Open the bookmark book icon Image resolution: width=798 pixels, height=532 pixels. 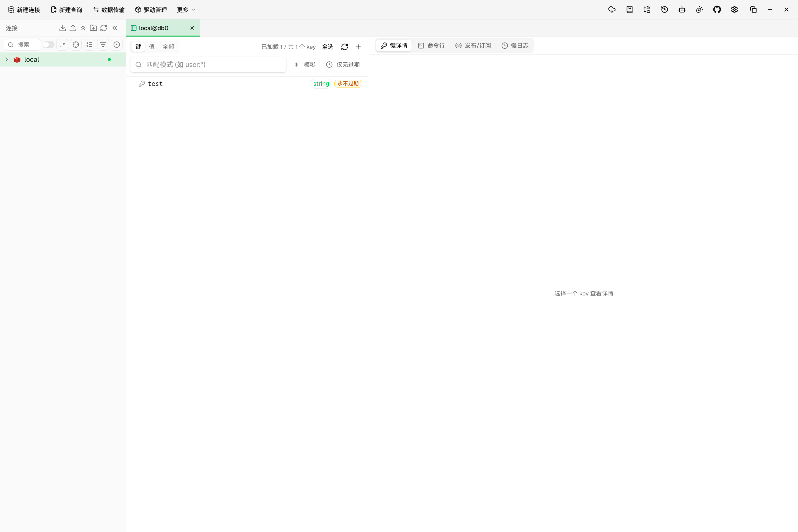629,10
